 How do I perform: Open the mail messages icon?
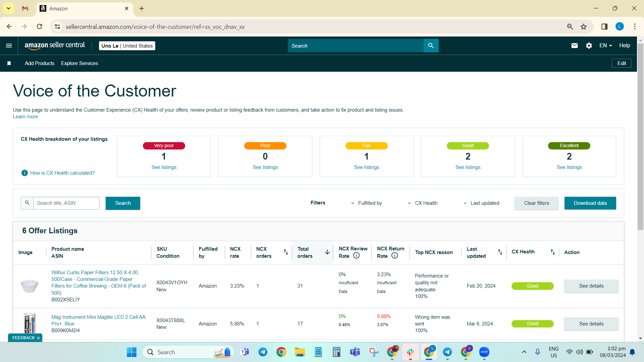[575, 46]
